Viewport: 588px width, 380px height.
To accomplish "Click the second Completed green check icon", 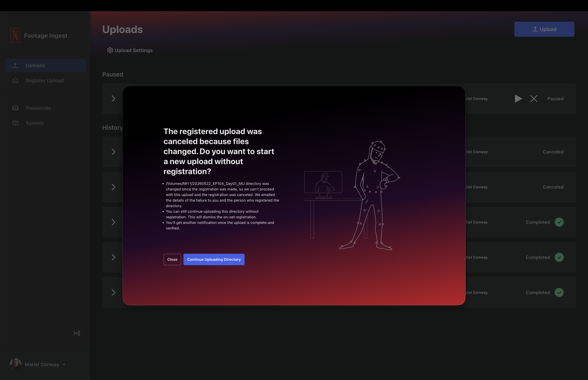I will tap(559, 257).
